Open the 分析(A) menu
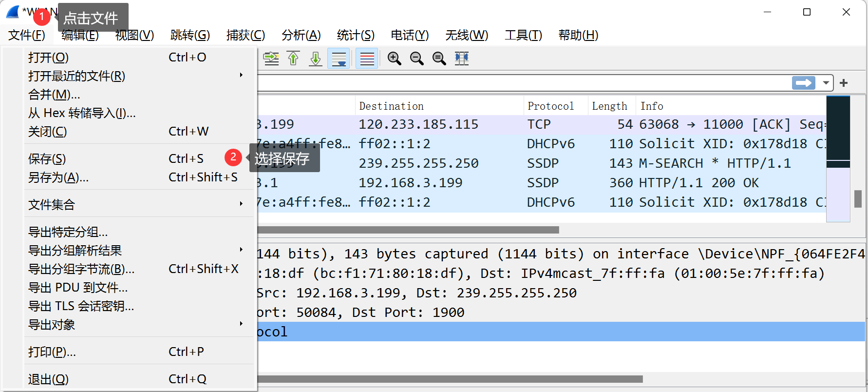 (301, 35)
